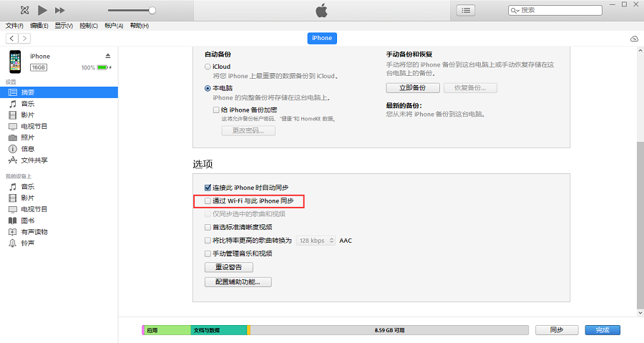Click the battery status icon
Screen dimensions: 644x343
[x=104, y=67]
